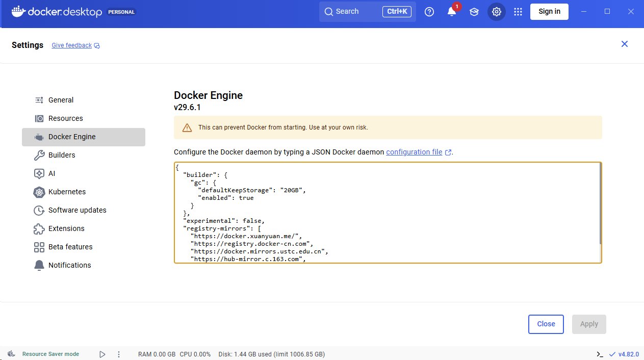The width and height of the screenshot is (644, 360).
Task: Click the registry.docker-cn.com mirror line
Action: pos(251,244)
